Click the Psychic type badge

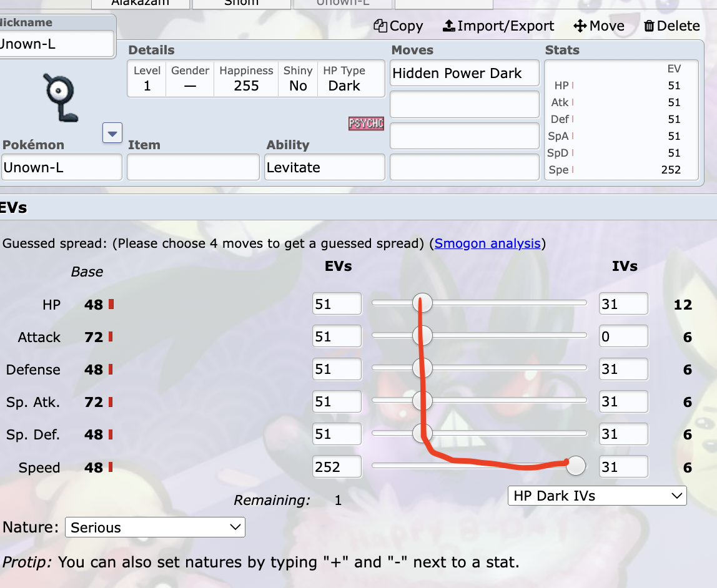coord(366,124)
